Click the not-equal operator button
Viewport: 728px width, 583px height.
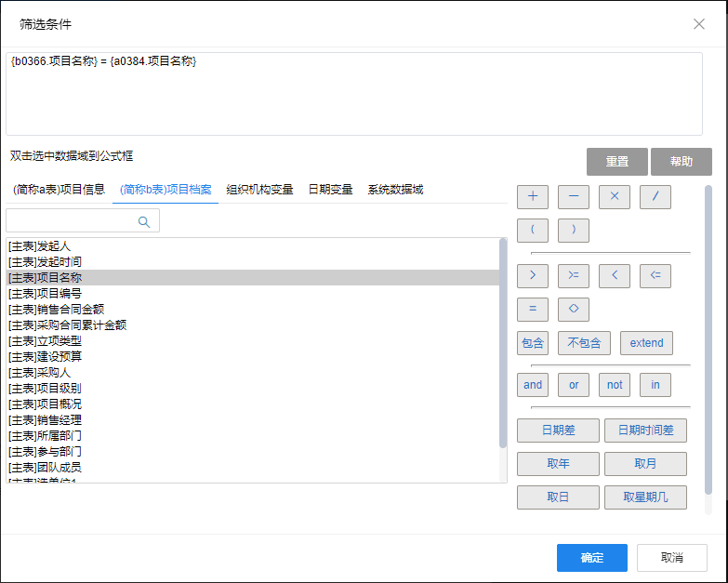pos(574,309)
